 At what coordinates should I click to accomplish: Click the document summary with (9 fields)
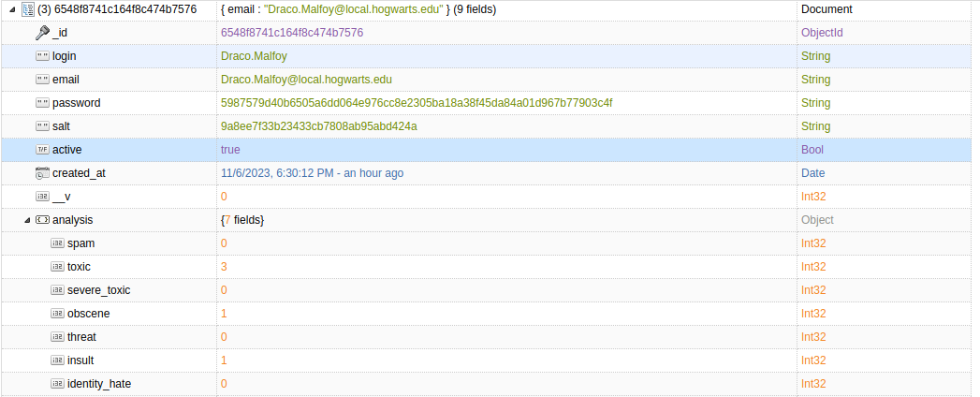[x=358, y=9]
